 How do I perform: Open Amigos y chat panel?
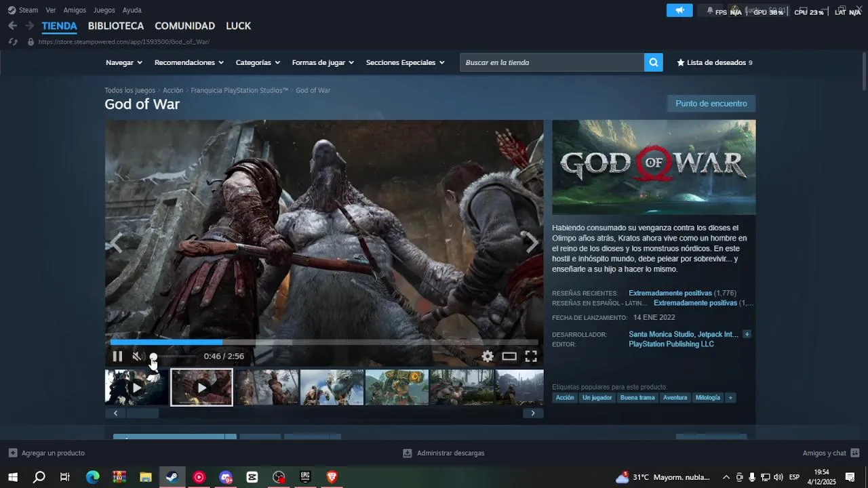coord(831,453)
